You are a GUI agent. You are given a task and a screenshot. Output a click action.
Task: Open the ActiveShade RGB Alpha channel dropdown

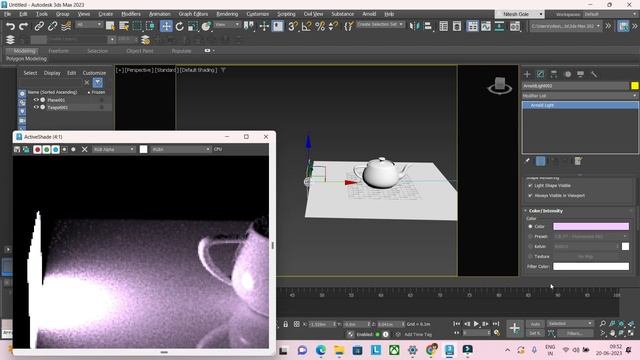pyautogui.click(x=114, y=149)
